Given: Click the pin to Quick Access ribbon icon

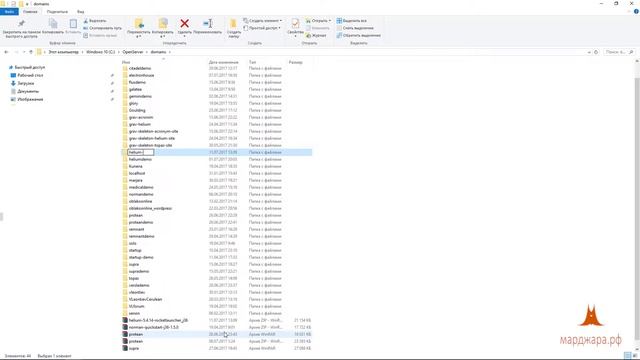Looking at the screenshot, I should pyautogui.click(x=22, y=24).
